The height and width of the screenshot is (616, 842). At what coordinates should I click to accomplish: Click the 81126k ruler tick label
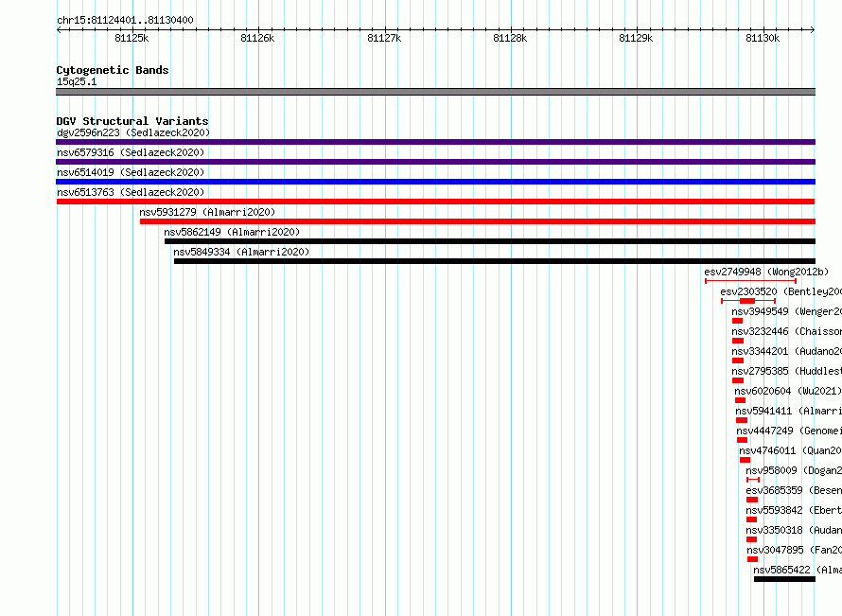(x=257, y=38)
